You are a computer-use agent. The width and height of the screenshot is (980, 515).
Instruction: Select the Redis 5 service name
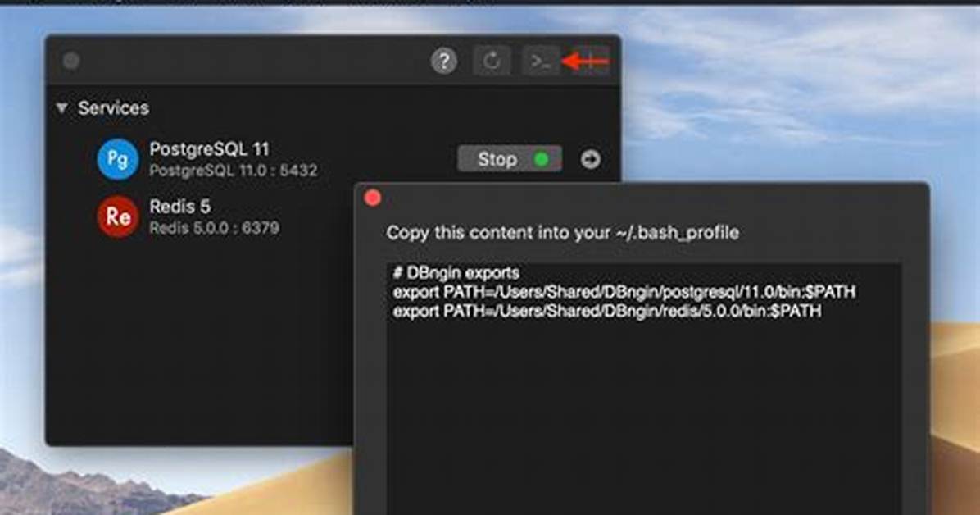point(180,207)
